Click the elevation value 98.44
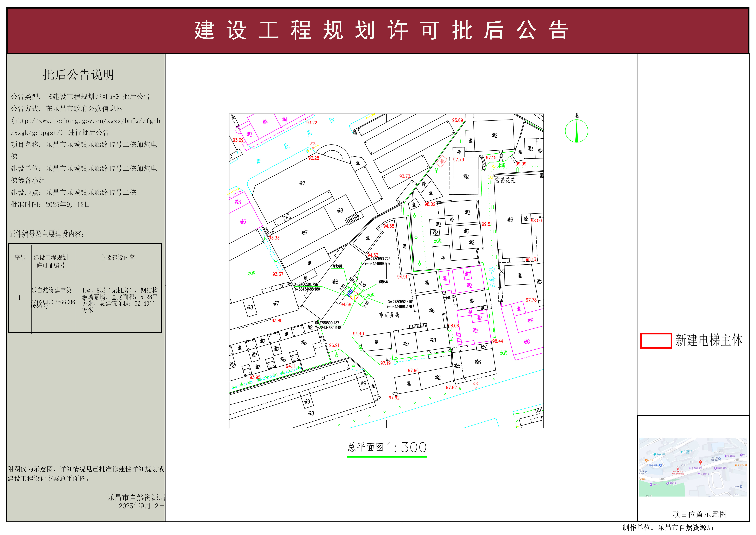The height and width of the screenshot is (535, 756). point(497,341)
